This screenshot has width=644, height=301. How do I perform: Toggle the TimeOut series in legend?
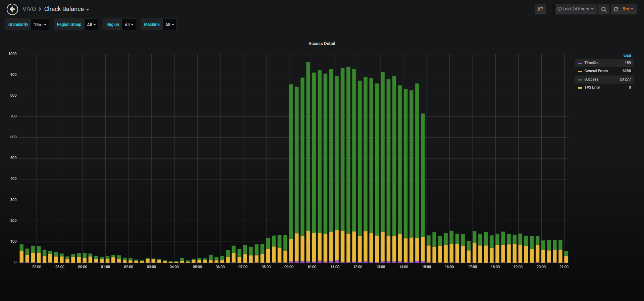[x=591, y=63]
